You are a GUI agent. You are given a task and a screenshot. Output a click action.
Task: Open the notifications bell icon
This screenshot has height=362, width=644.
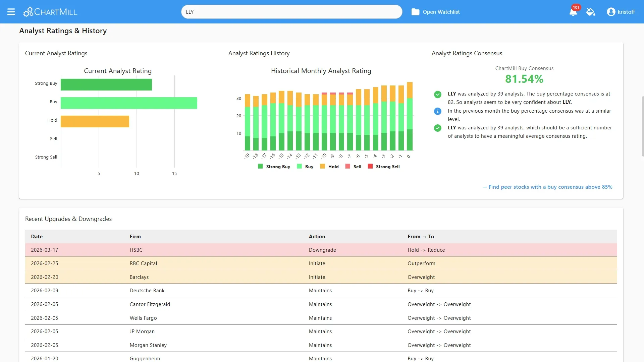(x=573, y=12)
